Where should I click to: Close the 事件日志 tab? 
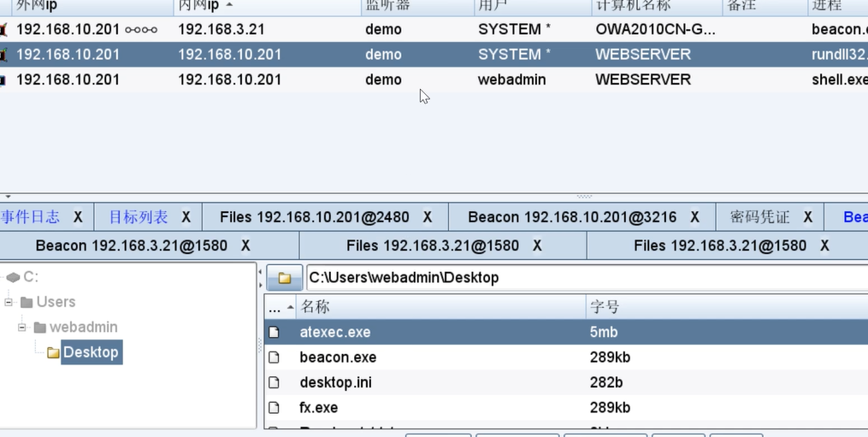(78, 217)
